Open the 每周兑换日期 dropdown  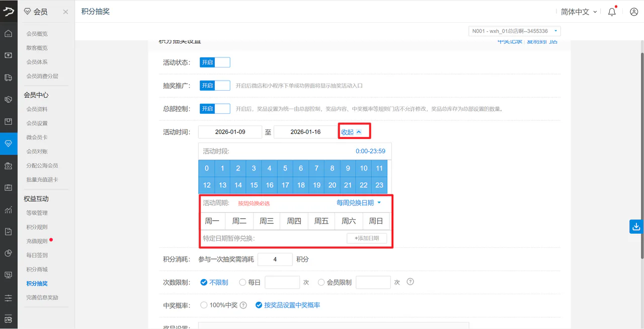359,203
